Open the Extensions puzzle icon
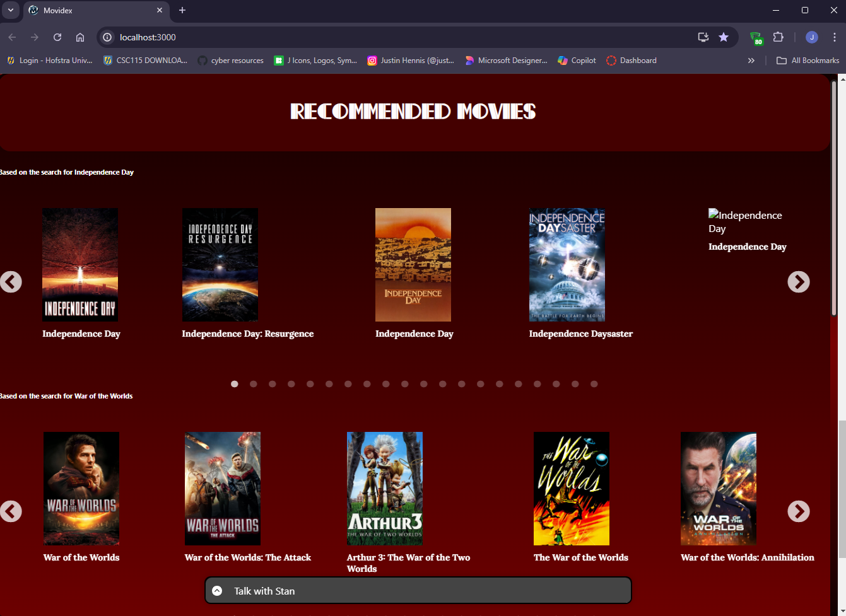The width and height of the screenshot is (846, 616). point(778,37)
